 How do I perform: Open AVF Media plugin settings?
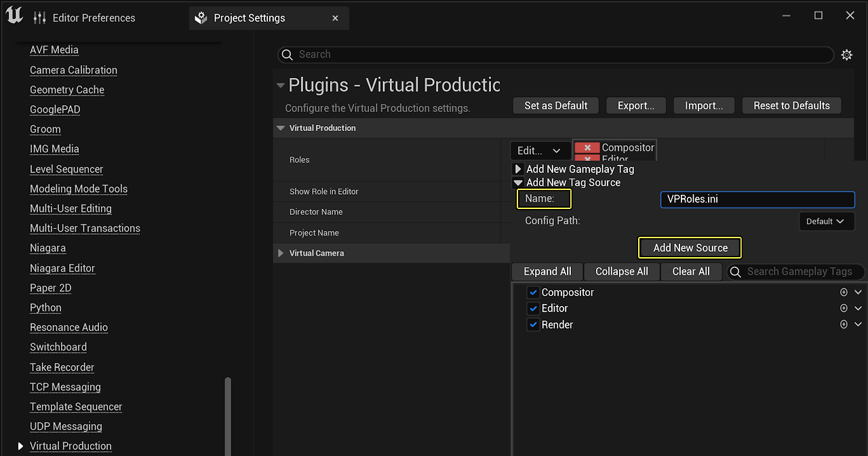(x=54, y=50)
